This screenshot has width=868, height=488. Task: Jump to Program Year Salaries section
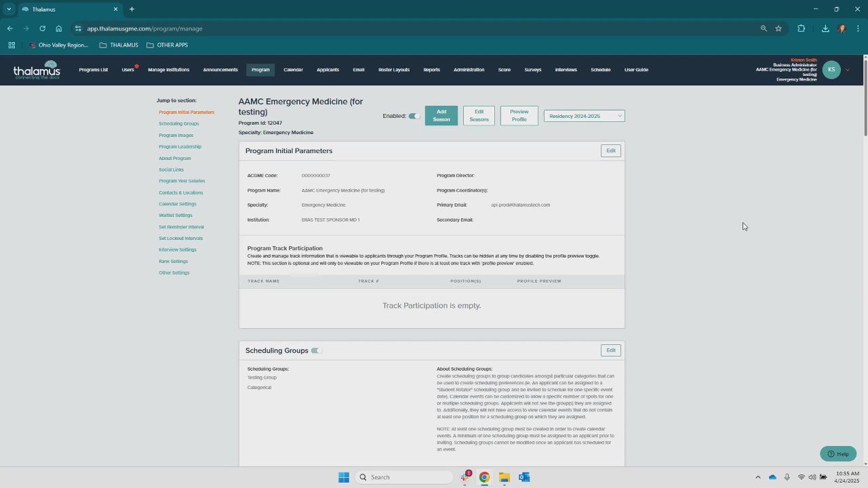(x=182, y=181)
